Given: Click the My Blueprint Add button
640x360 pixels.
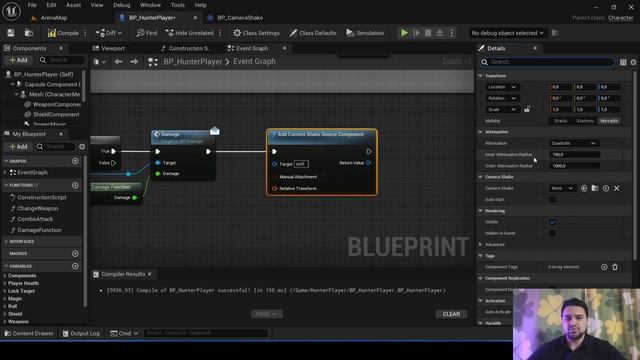Looking at the screenshot, I should point(18,147).
